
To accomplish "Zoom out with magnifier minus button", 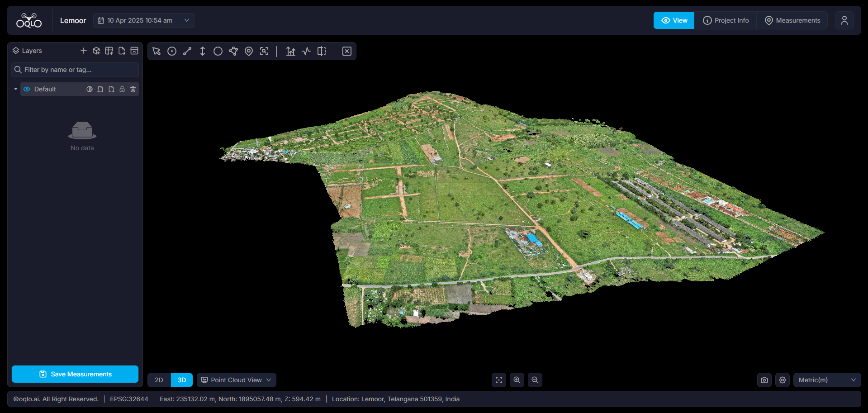I will pos(535,380).
